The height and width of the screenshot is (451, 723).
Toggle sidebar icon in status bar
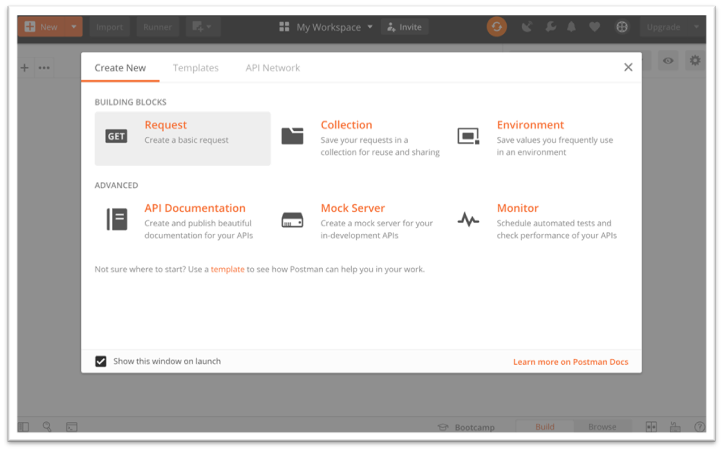[x=24, y=427]
